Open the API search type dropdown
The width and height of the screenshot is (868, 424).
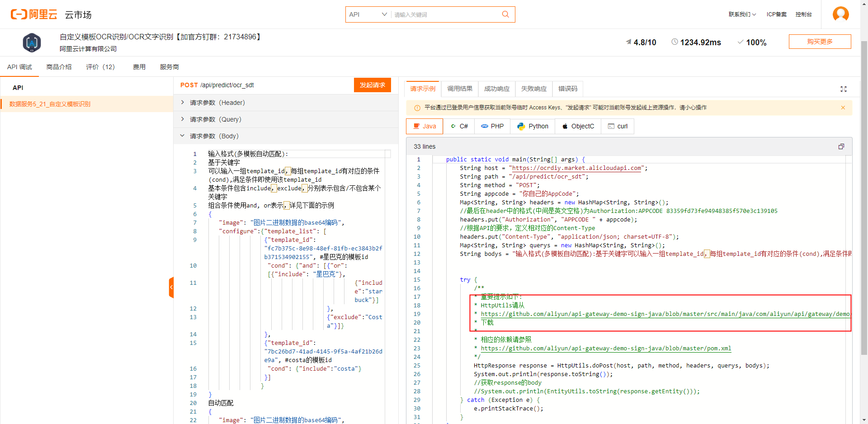368,14
